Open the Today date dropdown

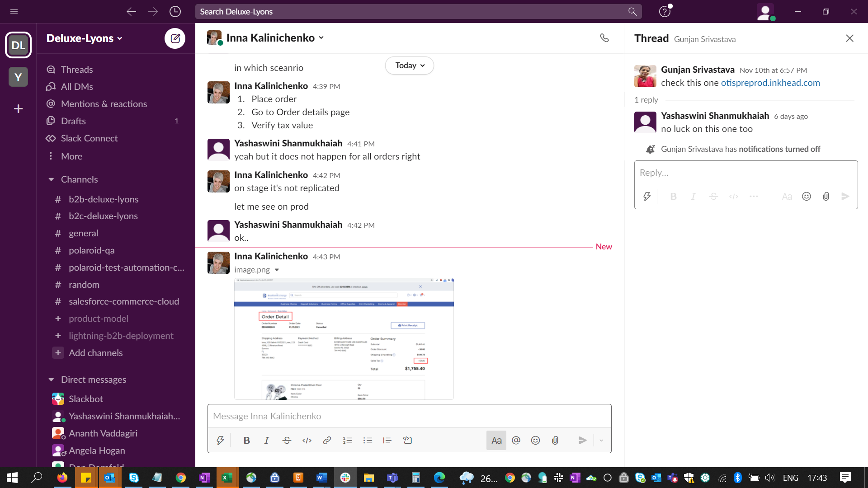pos(409,66)
